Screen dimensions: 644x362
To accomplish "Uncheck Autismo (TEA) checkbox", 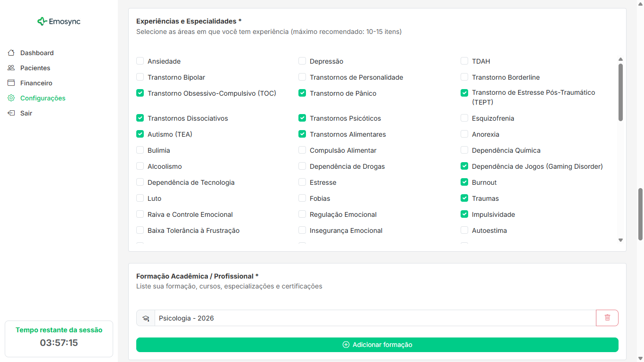I will [140, 134].
